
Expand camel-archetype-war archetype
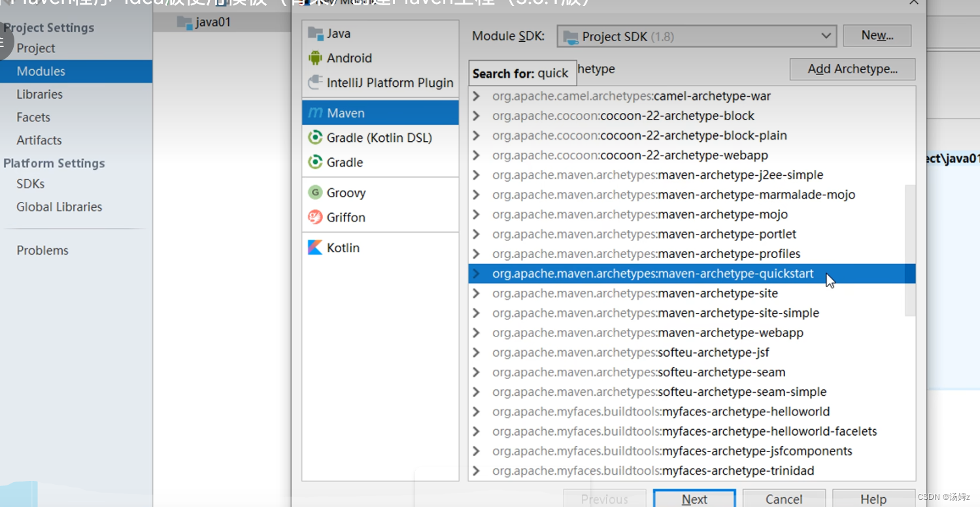(x=477, y=96)
